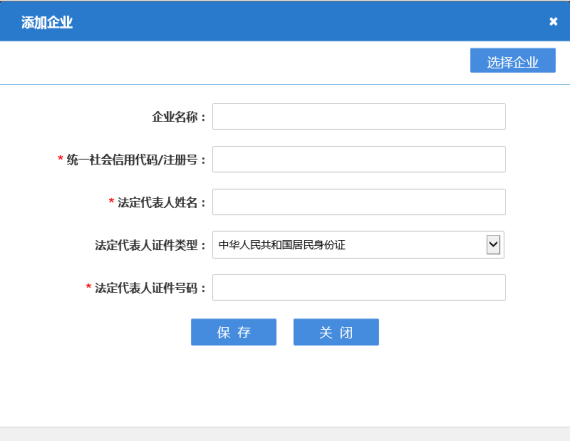Close the 添加企业 dialog with the X icon
The height and width of the screenshot is (442, 571).
(553, 22)
